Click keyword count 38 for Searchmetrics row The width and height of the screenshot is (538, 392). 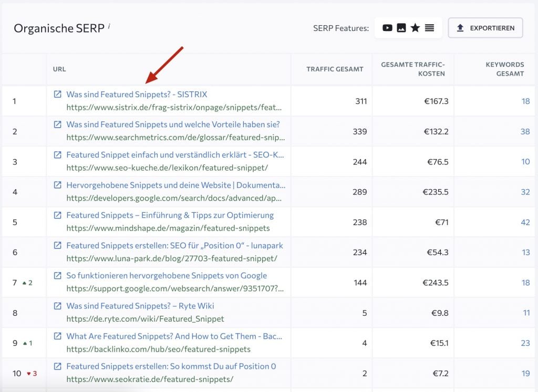click(525, 132)
